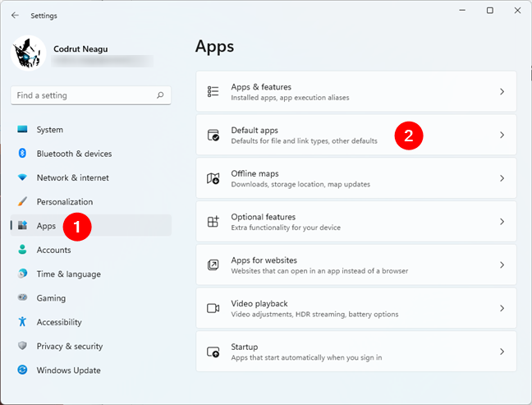Open Windows Update page
532x405 pixels.
pos(91,370)
